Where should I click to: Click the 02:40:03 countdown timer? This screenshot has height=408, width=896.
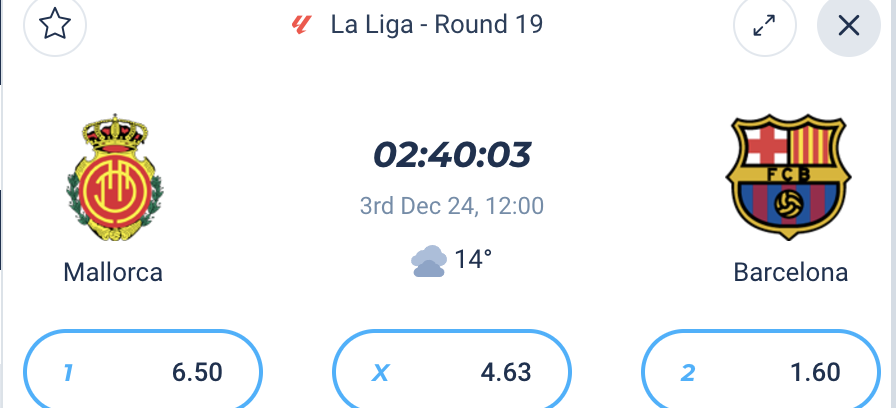[x=452, y=155]
